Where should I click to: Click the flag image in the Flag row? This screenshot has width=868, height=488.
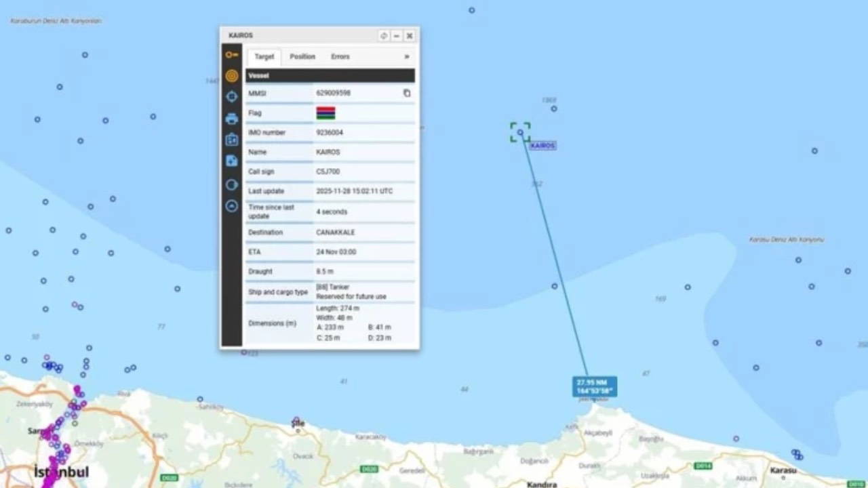pos(325,113)
